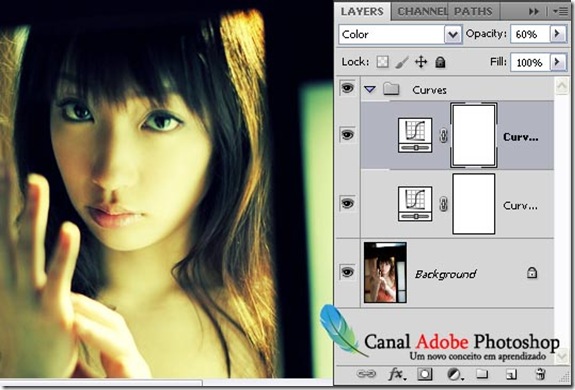Delete layer with trash icon
Viewport: 575px width, 390px height.
[540, 374]
